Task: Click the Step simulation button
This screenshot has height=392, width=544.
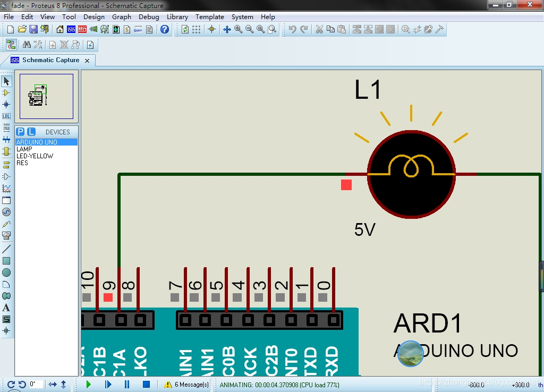Action: [108, 385]
